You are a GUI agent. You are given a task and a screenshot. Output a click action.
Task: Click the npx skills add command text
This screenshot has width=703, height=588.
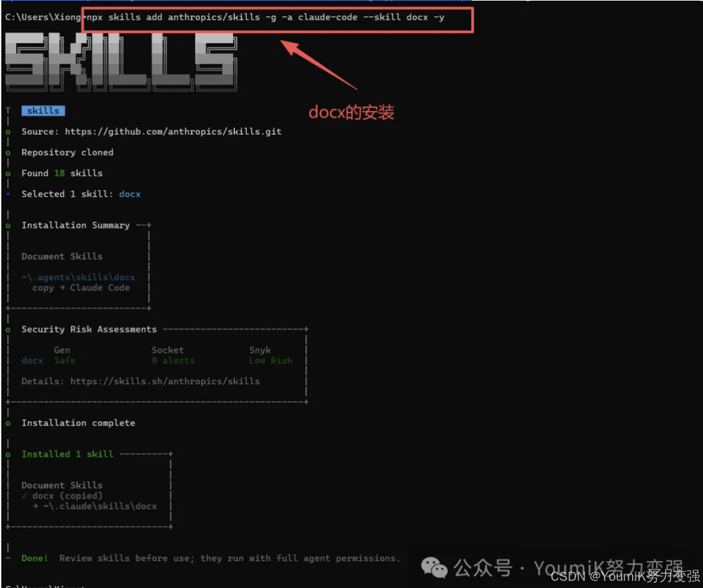[x=266, y=18]
